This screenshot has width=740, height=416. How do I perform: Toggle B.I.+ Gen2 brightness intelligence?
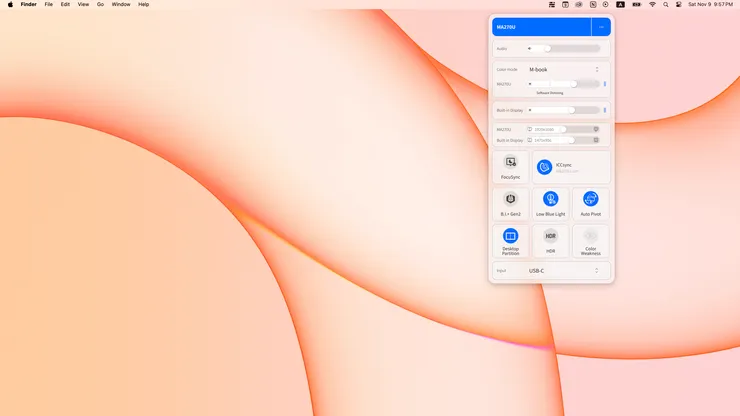(x=511, y=204)
